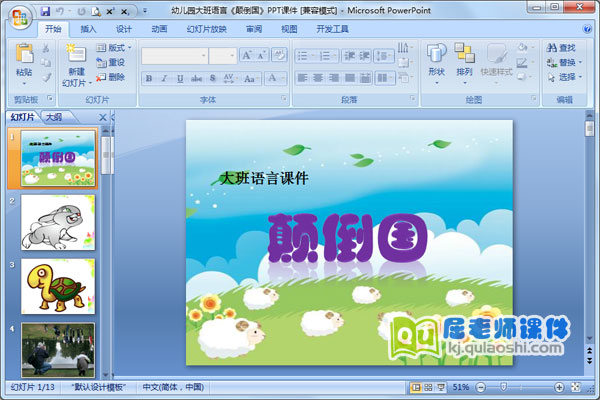600x400 pixels.
Task: Click the zoom in plus button
Action: tap(559, 387)
